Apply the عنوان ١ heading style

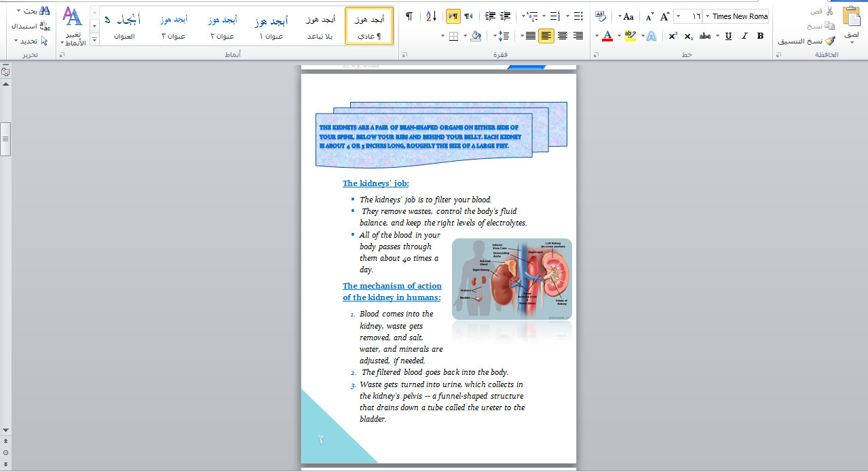coord(271,26)
